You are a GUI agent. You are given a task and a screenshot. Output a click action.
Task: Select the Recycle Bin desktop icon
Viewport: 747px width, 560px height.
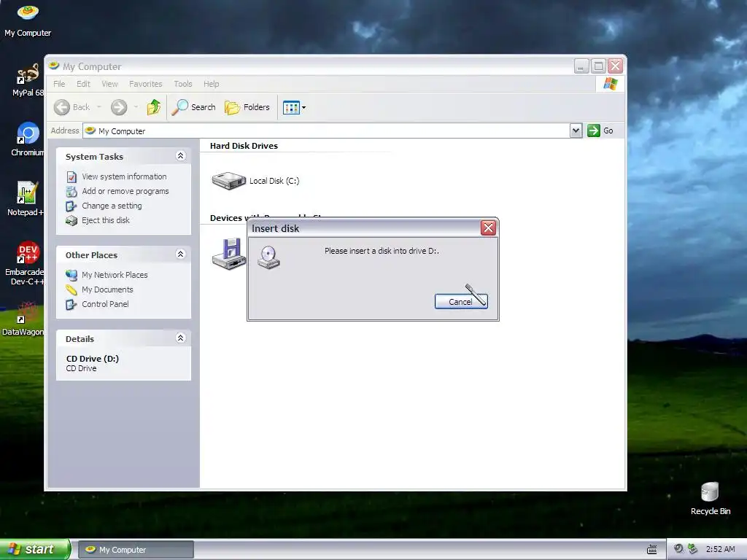point(711,499)
